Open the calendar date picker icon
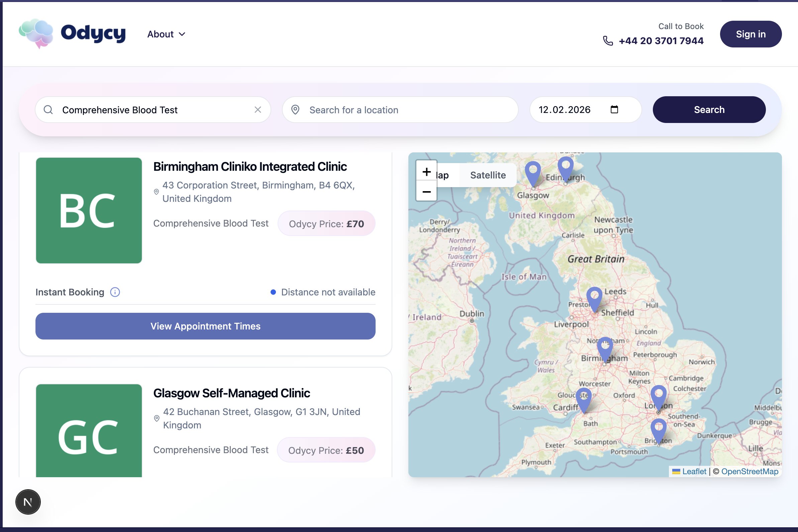Viewport: 798px width, 532px height. 614,110
